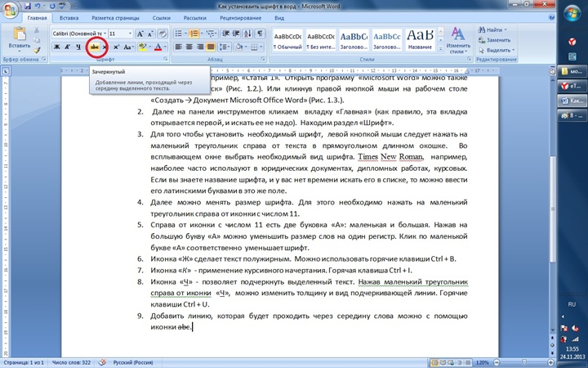Redo action from quick access toolbar

52,6
